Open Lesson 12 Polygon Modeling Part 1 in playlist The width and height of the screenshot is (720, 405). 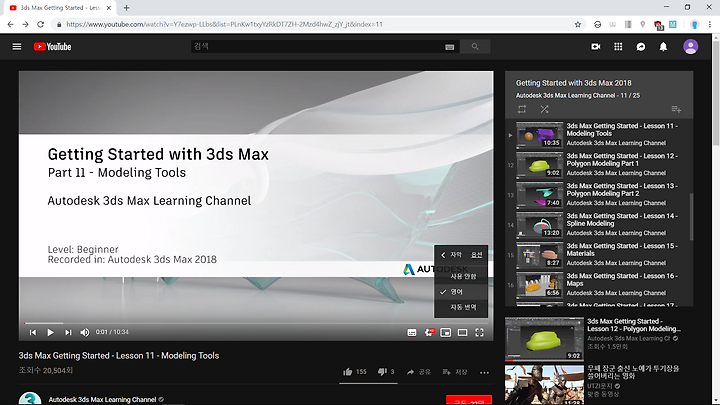(599, 165)
